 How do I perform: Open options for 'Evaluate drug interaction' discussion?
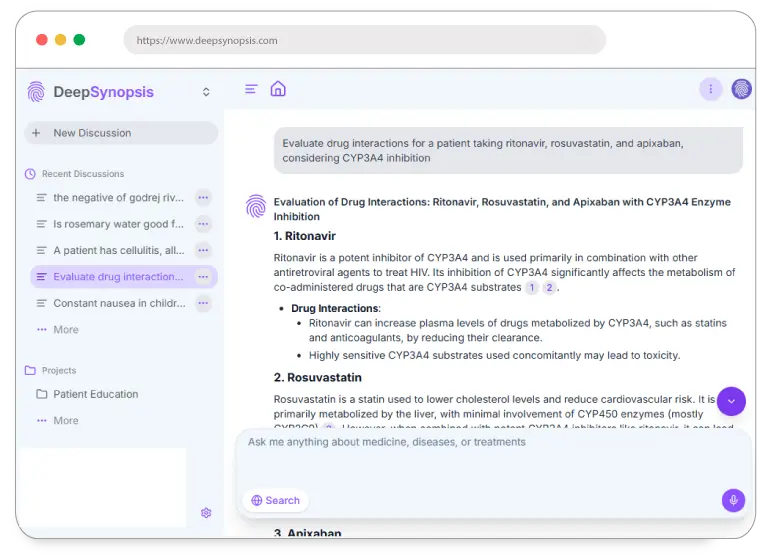click(203, 277)
